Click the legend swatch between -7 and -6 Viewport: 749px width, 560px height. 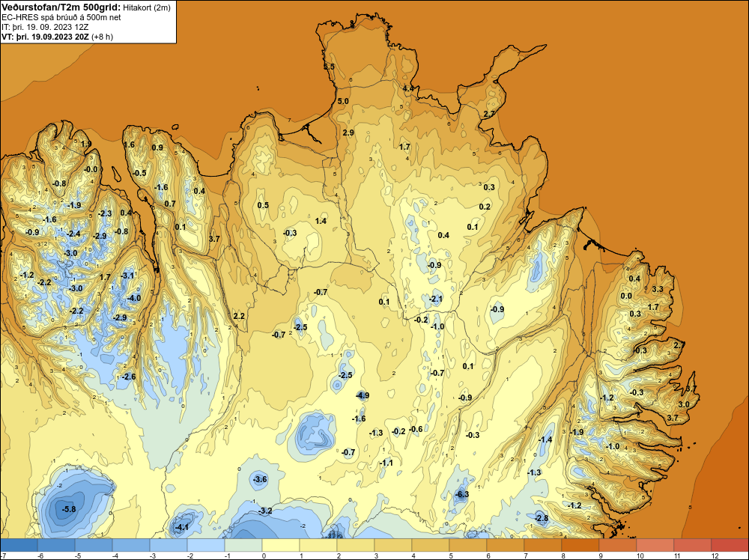[19, 545]
